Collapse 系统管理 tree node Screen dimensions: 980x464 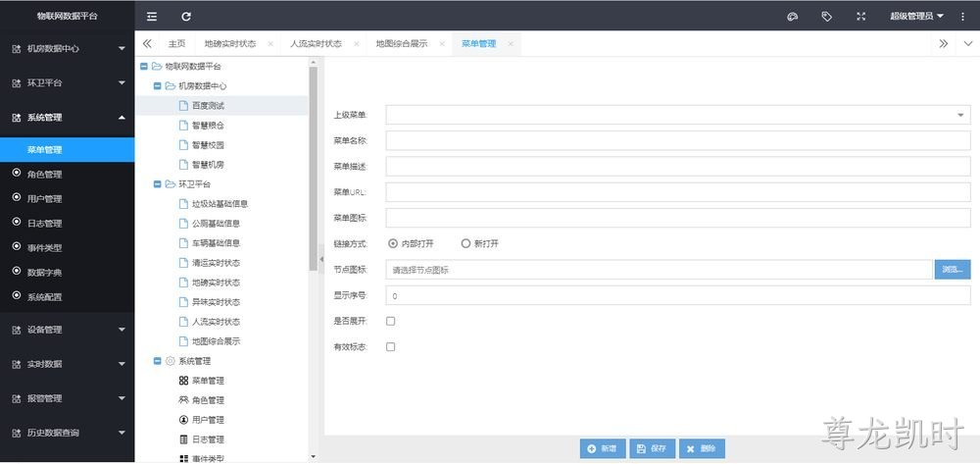(x=158, y=361)
